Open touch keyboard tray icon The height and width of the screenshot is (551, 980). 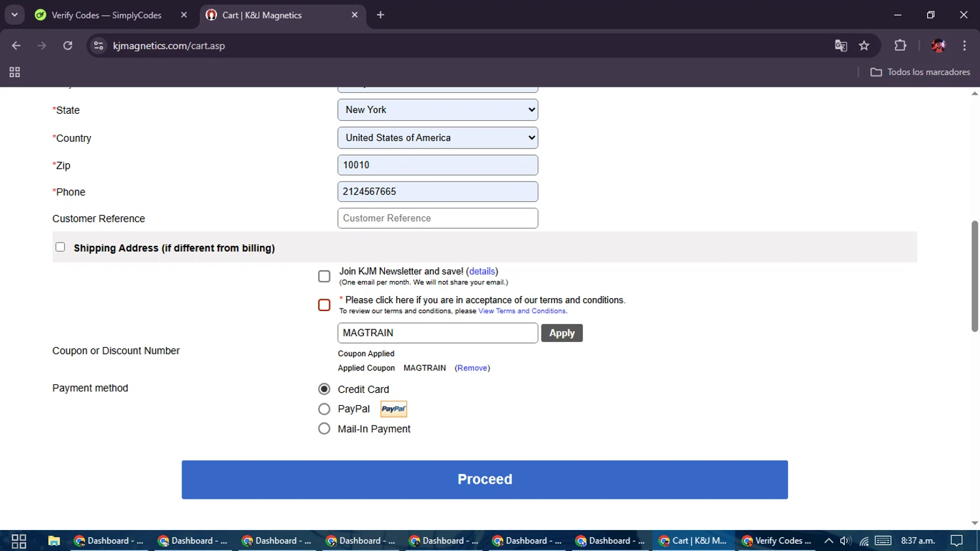click(883, 541)
